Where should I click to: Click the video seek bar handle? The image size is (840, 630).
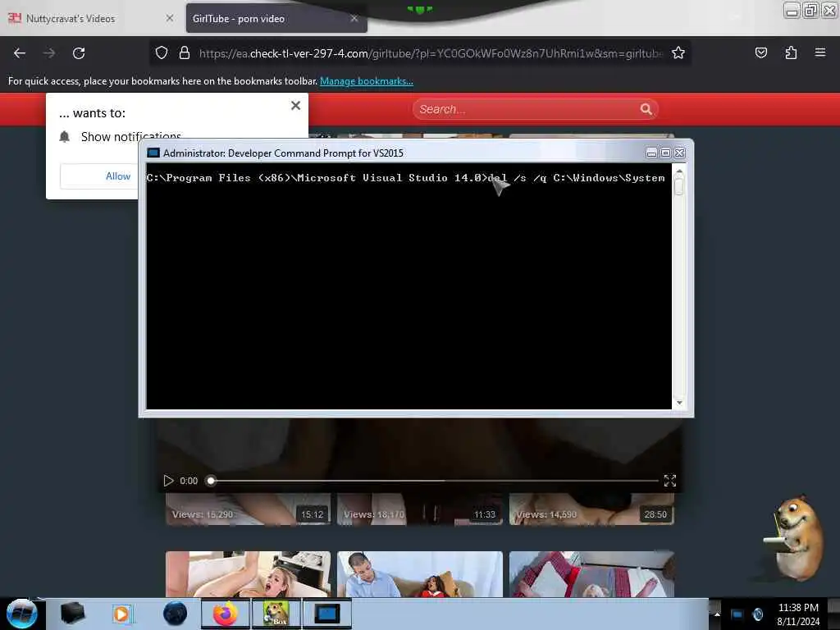pos(211,481)
